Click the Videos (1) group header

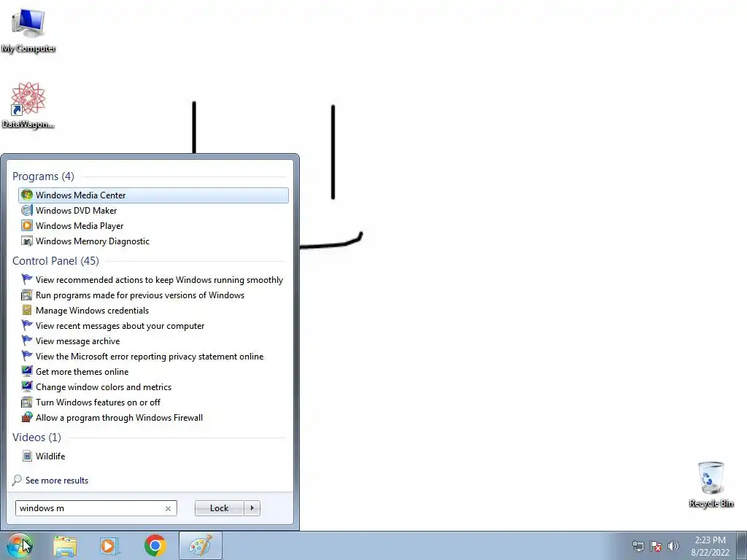[x=36, y=437]
